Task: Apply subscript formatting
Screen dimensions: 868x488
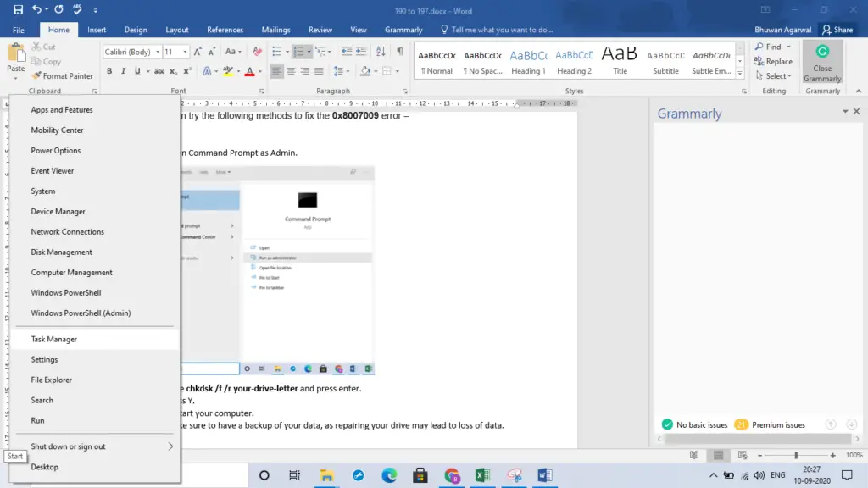Action: tap(173, 71)
